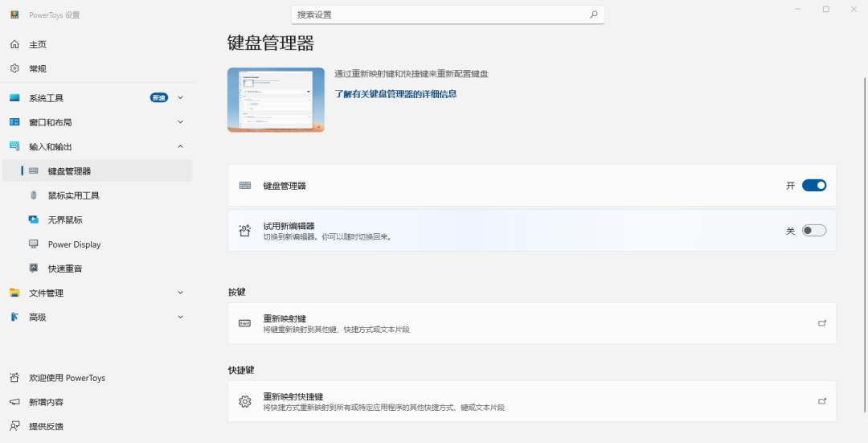
Task: Click the 文件管理 folder icon
Action: [15, 293]
